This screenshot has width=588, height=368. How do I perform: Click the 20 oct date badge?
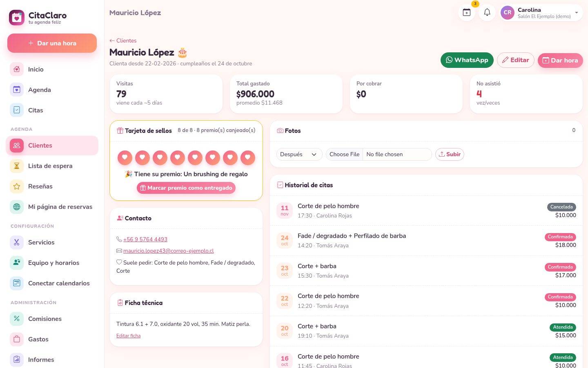tap(285, 331)
